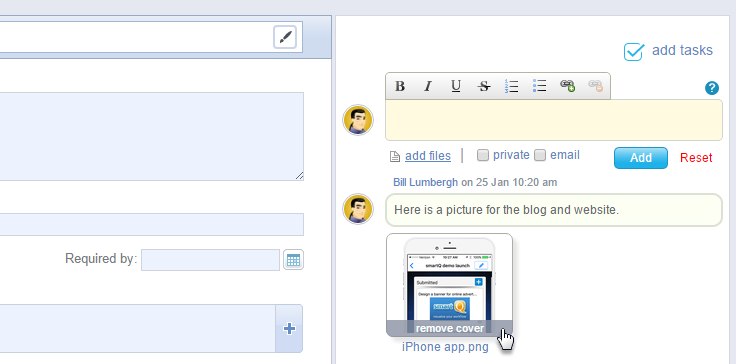This screenshot has height=364, width=736.
Task: Open the Required by calendar picker
Action: [293, 260]
